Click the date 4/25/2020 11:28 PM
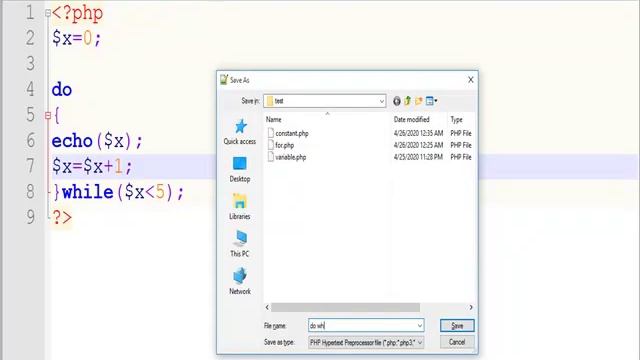The height and width of the screenshot is (360, 640). pos(418,157)
